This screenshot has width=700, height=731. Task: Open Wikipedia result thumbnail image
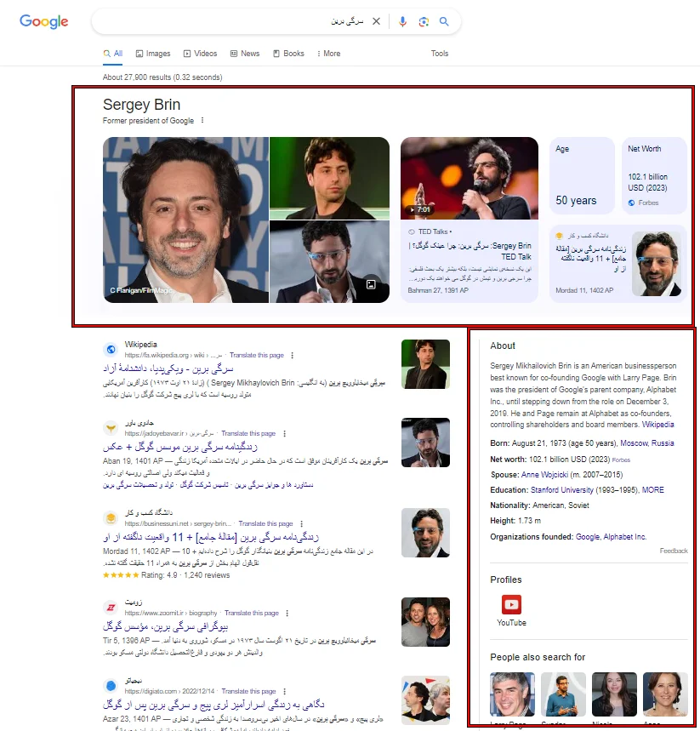tap(425, 364)
